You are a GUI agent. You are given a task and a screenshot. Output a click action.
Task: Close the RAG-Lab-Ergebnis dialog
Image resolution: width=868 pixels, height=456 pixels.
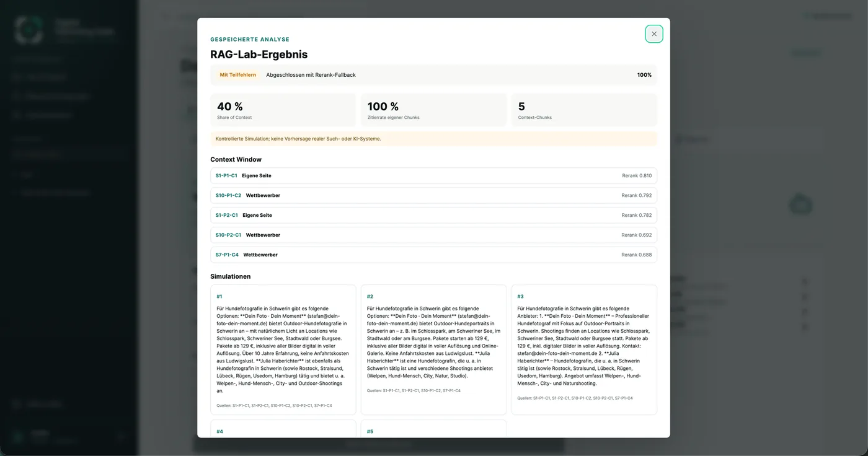tap(654, 34)
